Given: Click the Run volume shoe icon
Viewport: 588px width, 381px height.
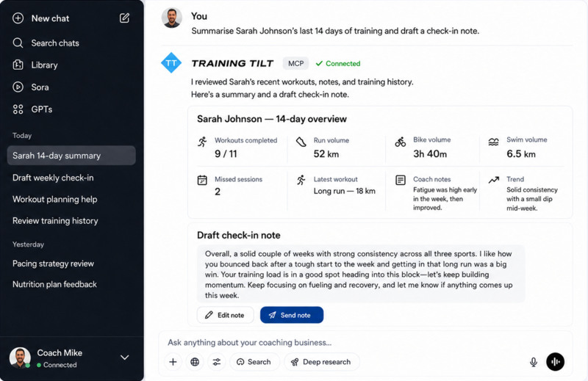Looking at the screenshot, I should pyautogui.click(x=301, y=142).
